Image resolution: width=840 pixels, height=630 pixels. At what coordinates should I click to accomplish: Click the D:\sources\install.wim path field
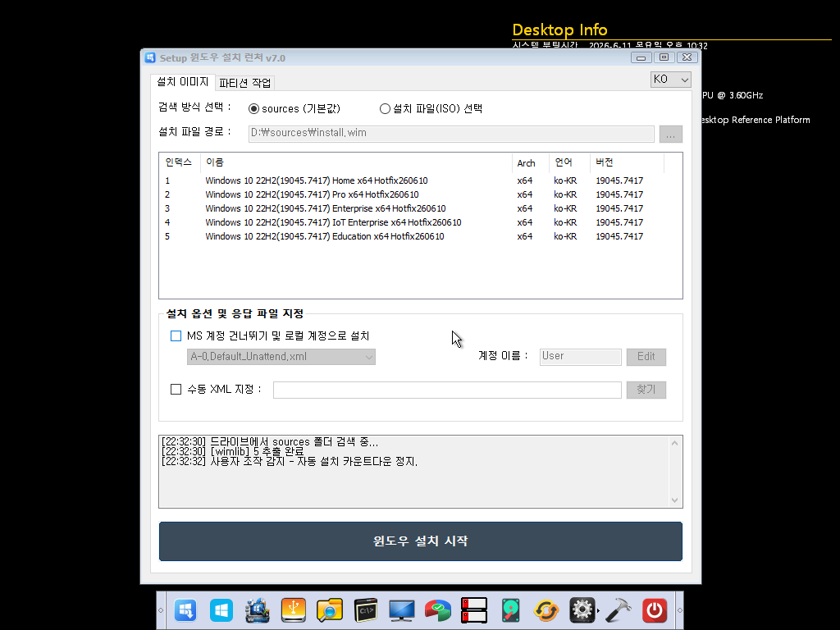click(451, 134)
